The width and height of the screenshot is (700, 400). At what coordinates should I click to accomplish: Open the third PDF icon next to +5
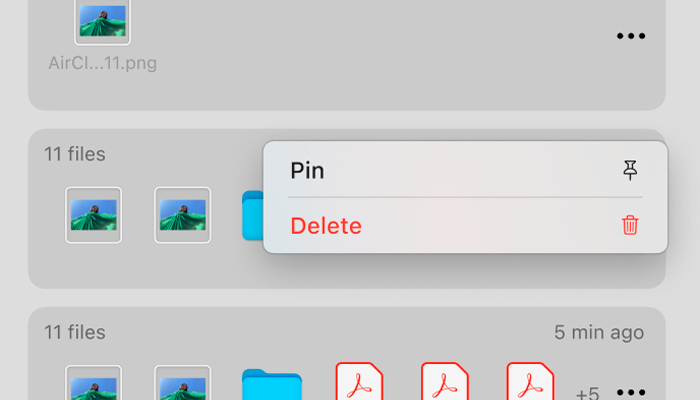click(530, 381)
